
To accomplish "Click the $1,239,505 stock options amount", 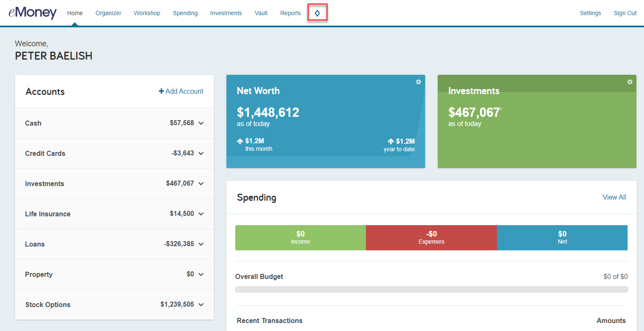I will coord(177,304).
